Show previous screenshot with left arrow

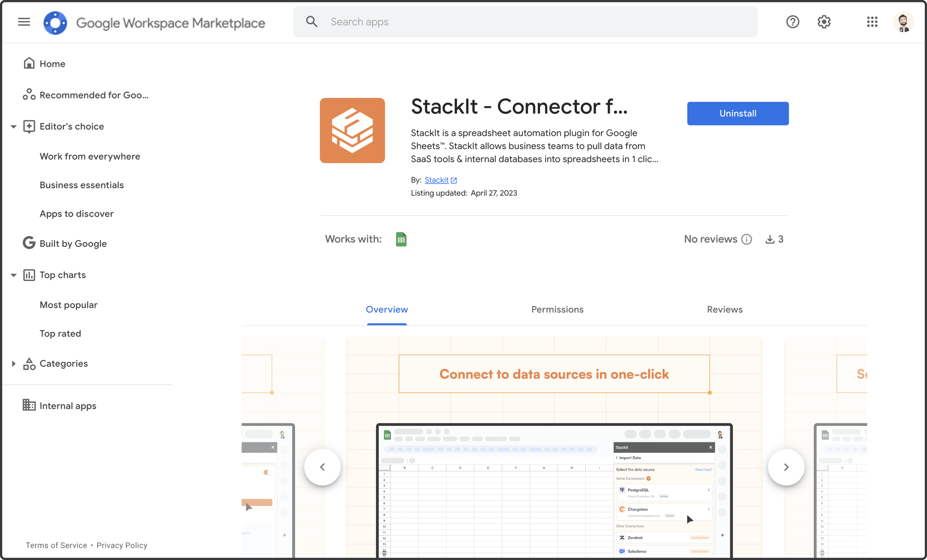tap(323, 467)
